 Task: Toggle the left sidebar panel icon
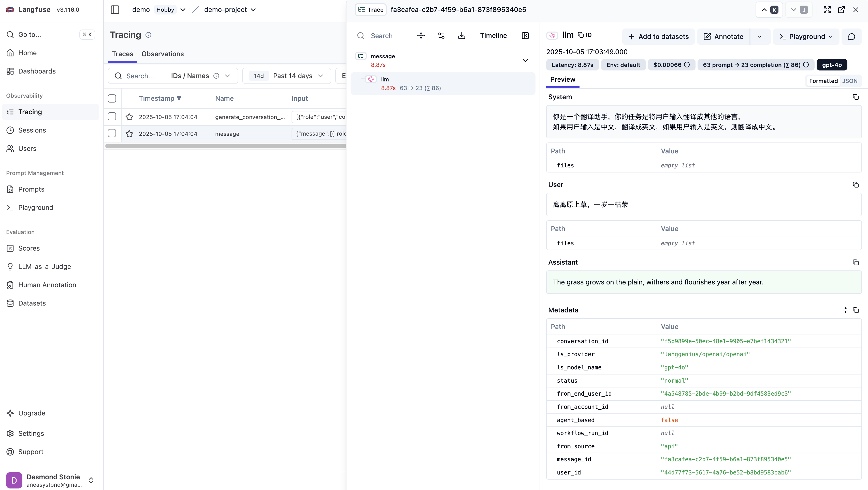[115, 10]
